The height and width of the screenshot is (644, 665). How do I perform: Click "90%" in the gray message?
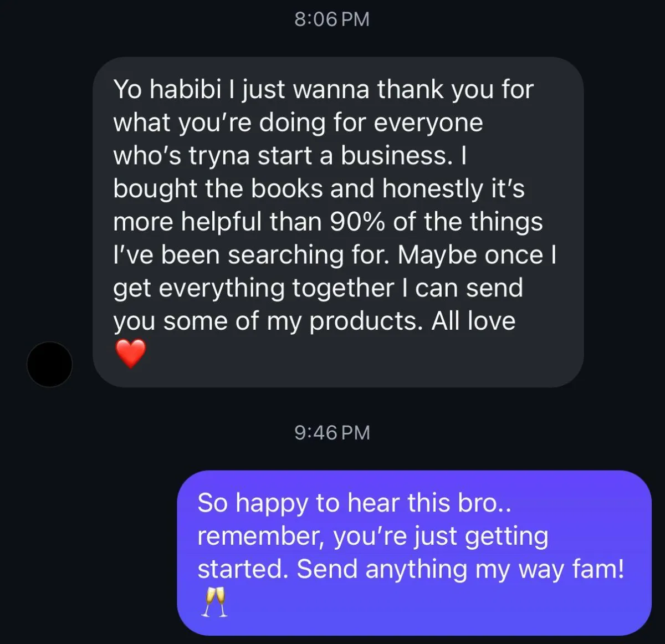pyautogui.click(x=357, y=222)
